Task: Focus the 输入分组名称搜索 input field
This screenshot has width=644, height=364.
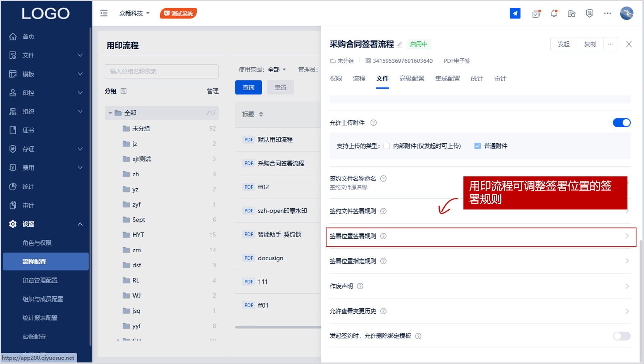Action: pos(161,71)
